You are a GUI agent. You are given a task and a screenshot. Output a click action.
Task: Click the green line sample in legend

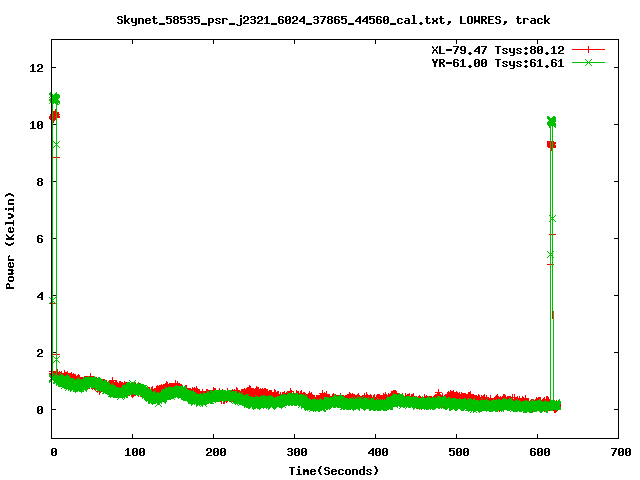pyautogui.click(x=588, y=62)
